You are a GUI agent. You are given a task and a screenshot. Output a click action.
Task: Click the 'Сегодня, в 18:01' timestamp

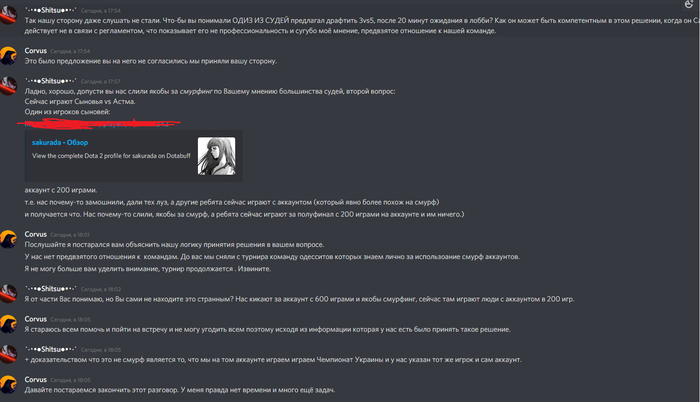(70, 235)
